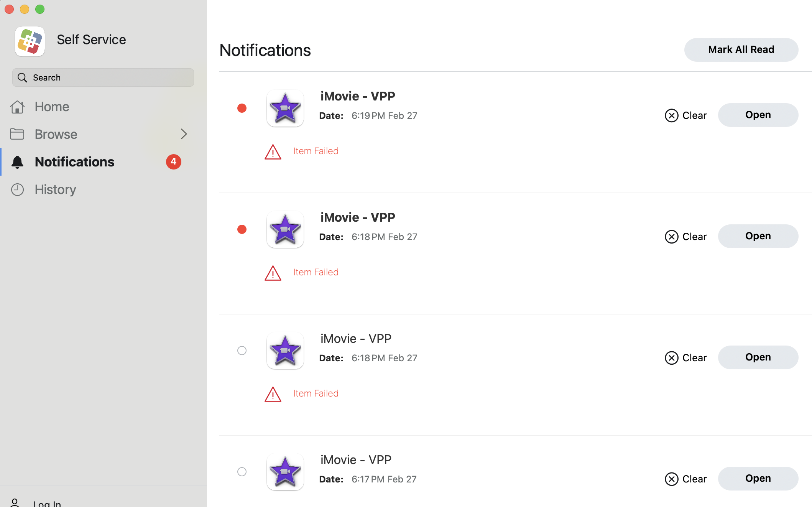This screenshot has width=812, height=507.
Task: Toggle the empty read circle on 6:17 PM notification
Action: 242,472
